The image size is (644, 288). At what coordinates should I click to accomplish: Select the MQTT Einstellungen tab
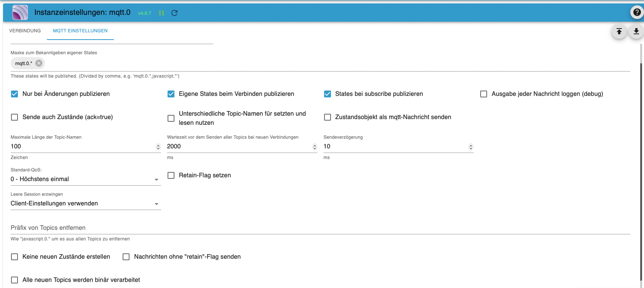(x=80, y=31)
